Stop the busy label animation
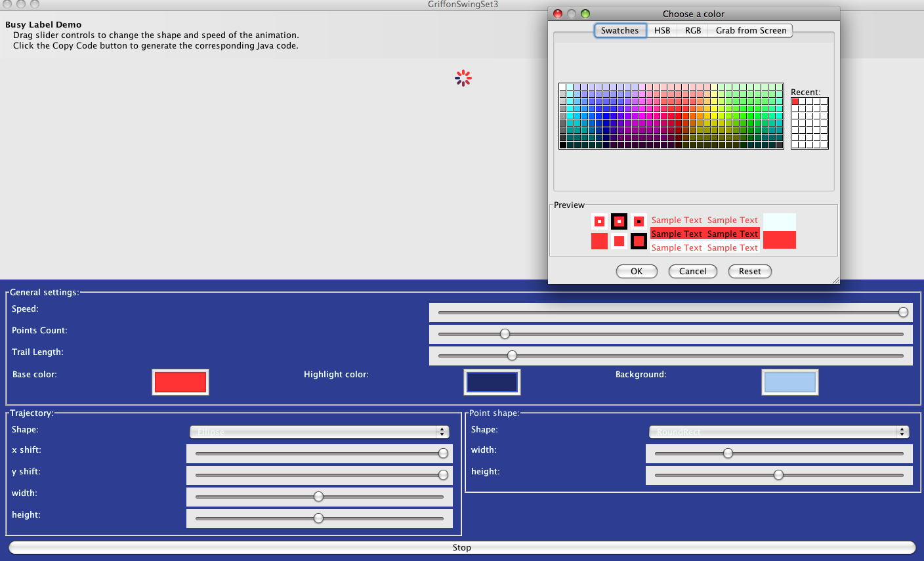The width and height of the screenshot is (924, 561). (x=462, y=547)
